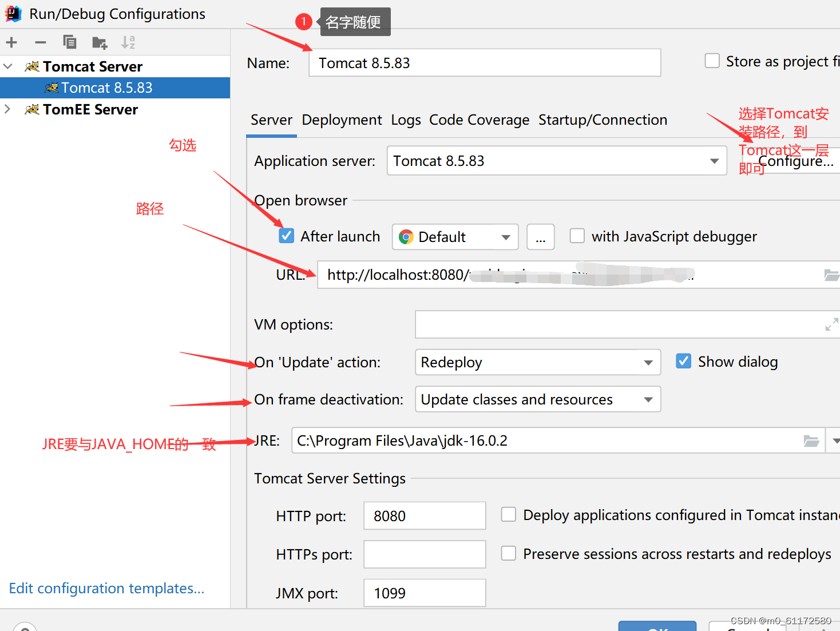Image resolution: width=840 pixels, height=631 pixels.
Task: Switch to the Deployment tab
Action: tap(342, 120)
